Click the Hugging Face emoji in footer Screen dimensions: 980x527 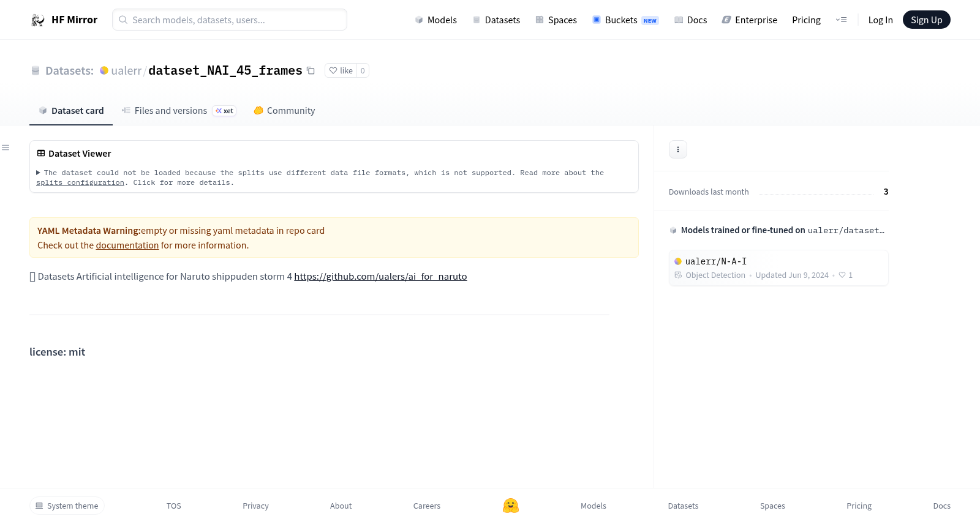[511, 506]
